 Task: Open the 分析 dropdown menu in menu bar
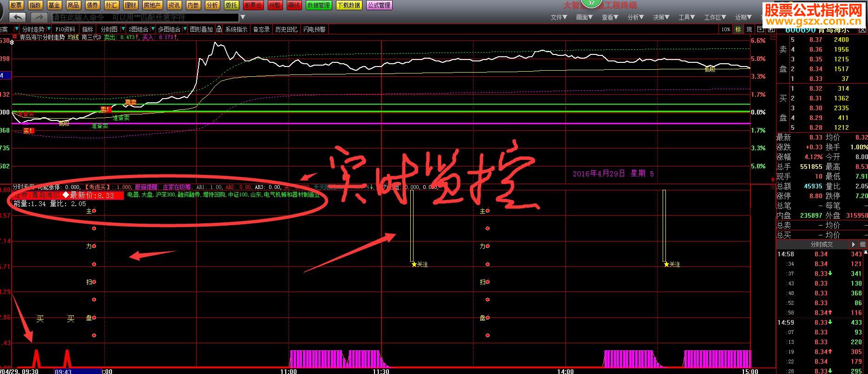click(x=635, y=17)
